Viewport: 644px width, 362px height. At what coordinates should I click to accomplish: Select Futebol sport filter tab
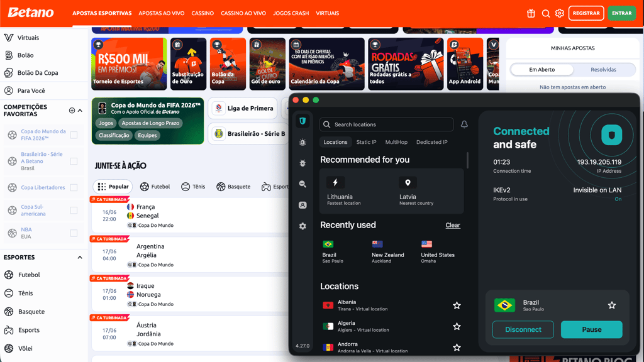(155, 186)
